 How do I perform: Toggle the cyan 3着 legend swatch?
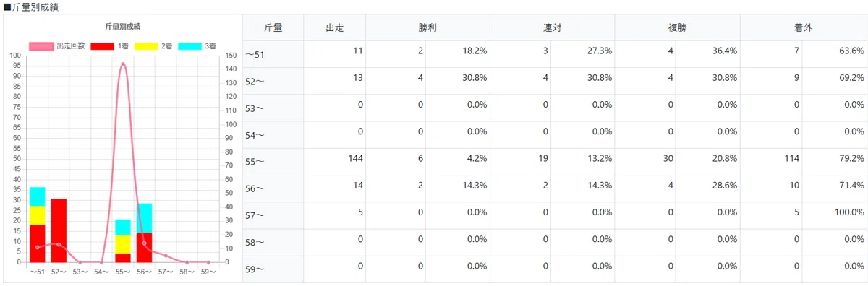pos(191,45)
